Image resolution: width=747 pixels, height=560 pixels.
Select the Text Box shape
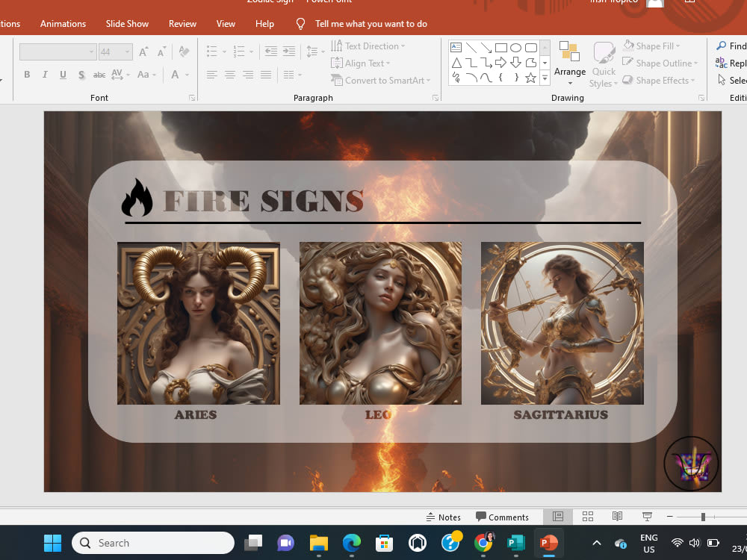click(x=456, y=47)
